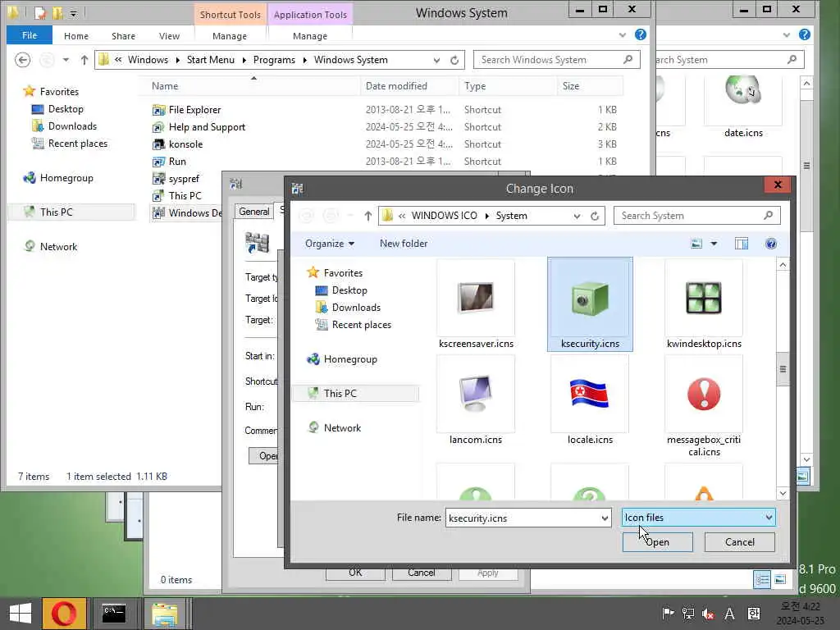Viewport: 840px width, 630px height.
Task: Open the Shortcut Tools tab
Action: 230,15
